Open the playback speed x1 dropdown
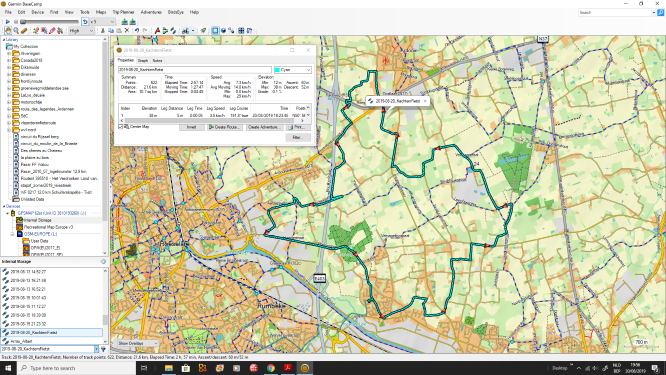The height and width of the screenshot is (375, 666). pos(102,21)
